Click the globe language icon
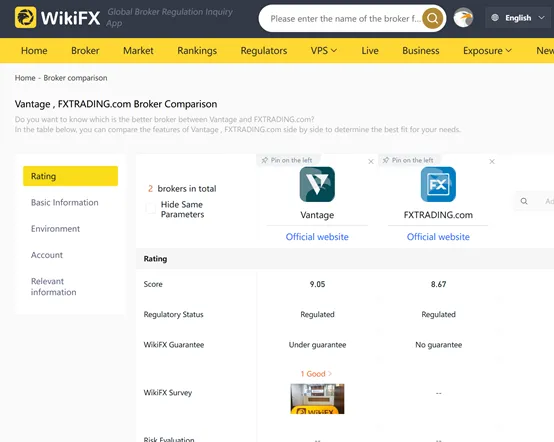Viewport: 554px width, 442px height. coord(495,18)
